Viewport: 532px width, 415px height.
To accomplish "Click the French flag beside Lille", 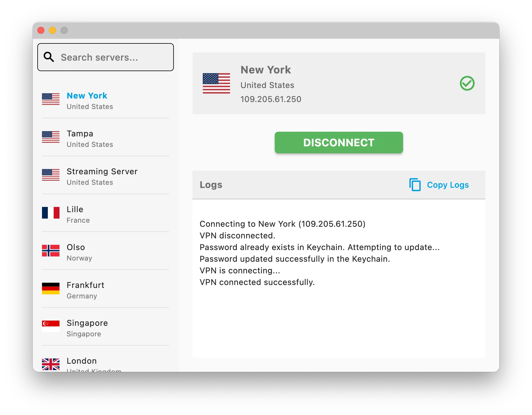I will 51,213.
